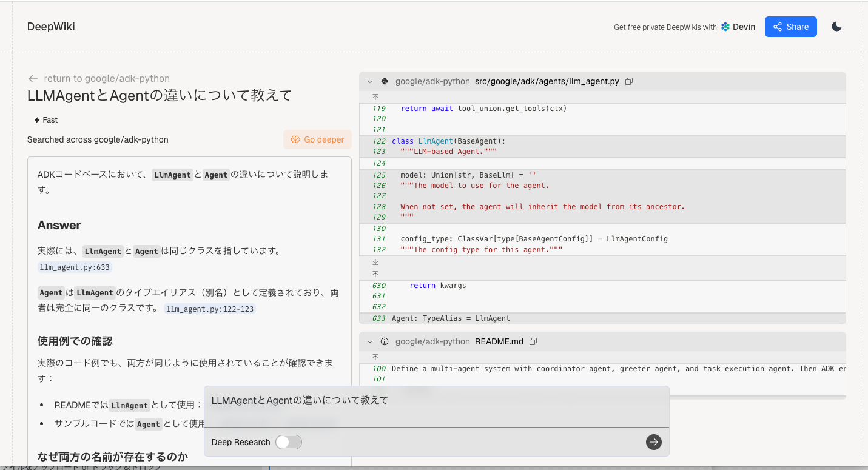
Task: Collapse the README.md code panel chevron
Action: point(370,341)
